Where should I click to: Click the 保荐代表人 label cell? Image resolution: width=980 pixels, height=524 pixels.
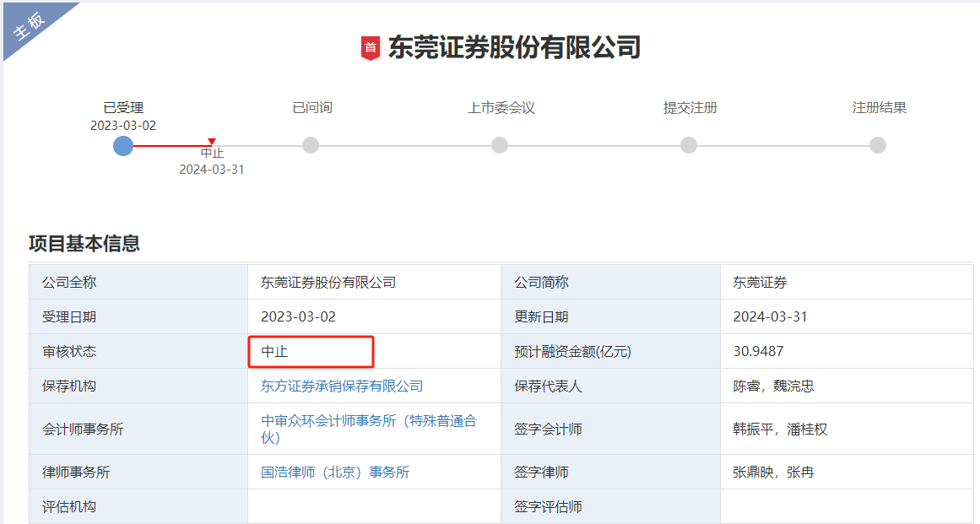610,386
